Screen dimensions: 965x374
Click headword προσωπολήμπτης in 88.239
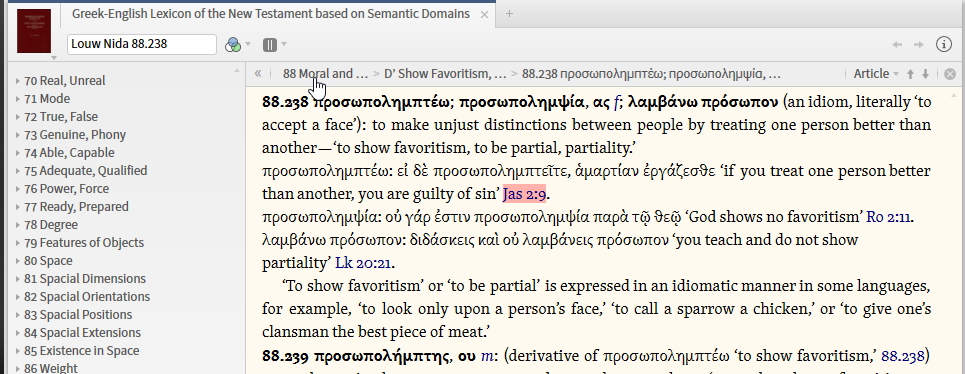pyautogui.click(x=382, y=356)
